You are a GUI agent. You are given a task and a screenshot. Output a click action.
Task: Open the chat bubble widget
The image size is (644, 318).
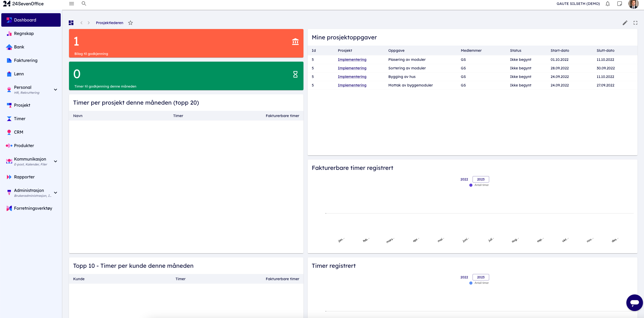[634, 302]
